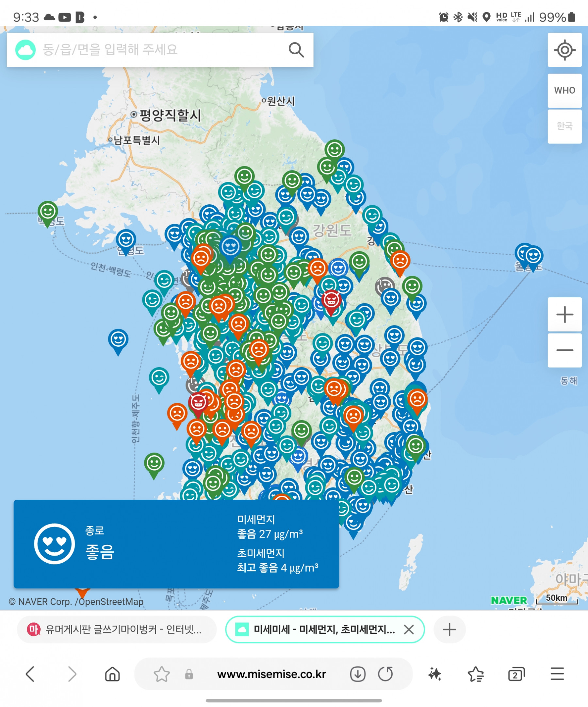The image size is (588, 707).
Task: Select the 한국 standard toggle
Action: [x=564, y=126]
